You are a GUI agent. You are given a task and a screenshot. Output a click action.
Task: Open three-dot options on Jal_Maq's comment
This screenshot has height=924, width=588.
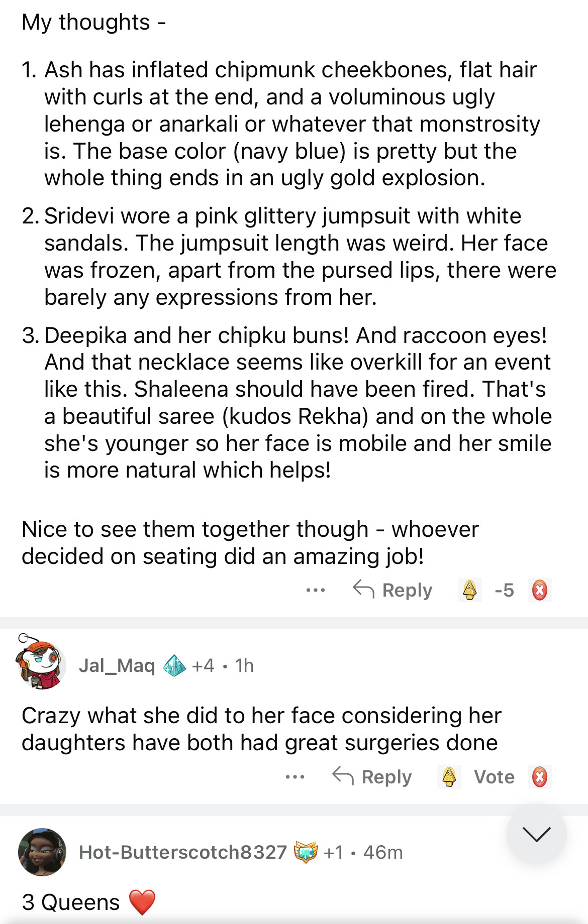pyautogui.click(x=295, y=777)
